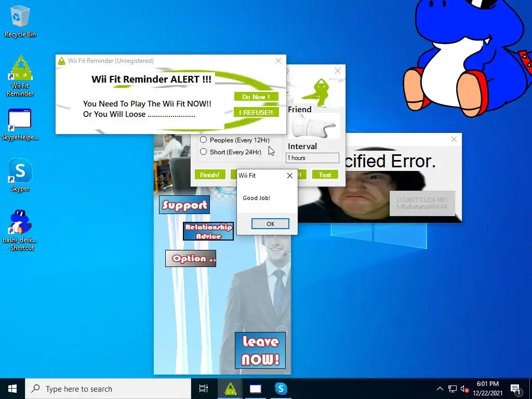Screen dimensions: 532x399
Task: Open the Skyper desktop shortcut
Action: 20,175
